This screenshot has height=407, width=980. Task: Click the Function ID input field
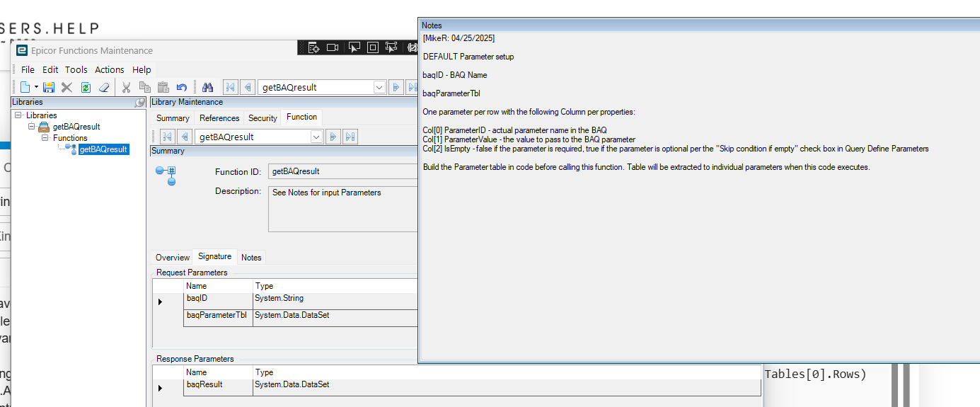pos(342,171)
